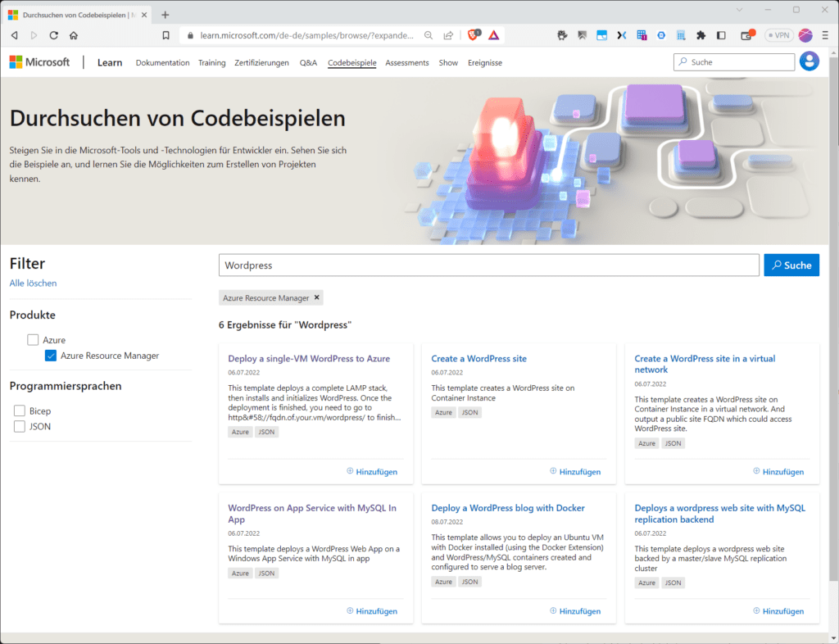The image size is (839, 644).
Task: Check the JSON language checkbox
Action: coord(20,426)
